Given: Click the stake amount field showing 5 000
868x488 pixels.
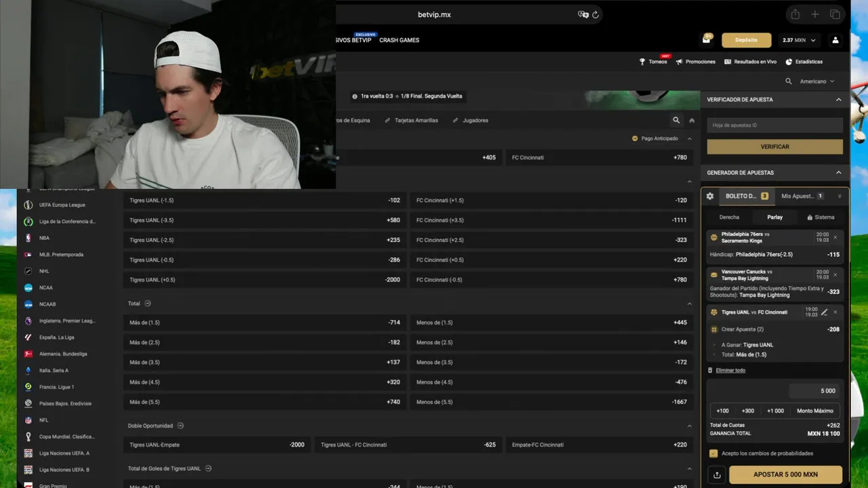Looking at the screenshot, I should pos(814,391).
